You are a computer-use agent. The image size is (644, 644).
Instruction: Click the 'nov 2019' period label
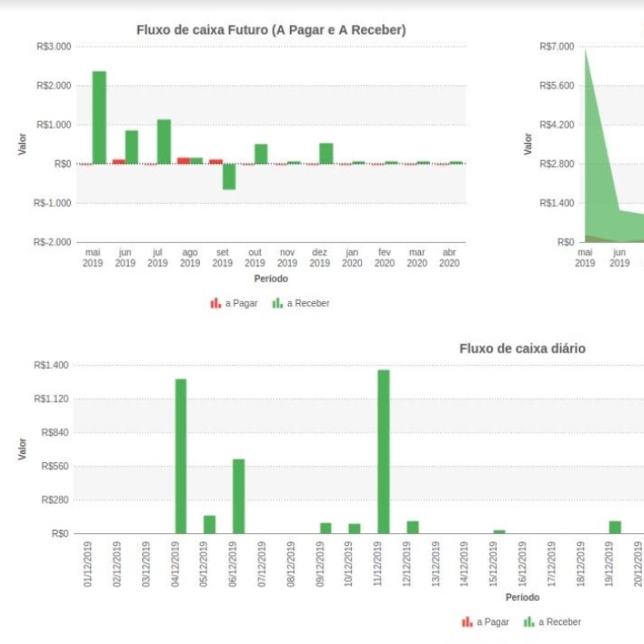287,258
